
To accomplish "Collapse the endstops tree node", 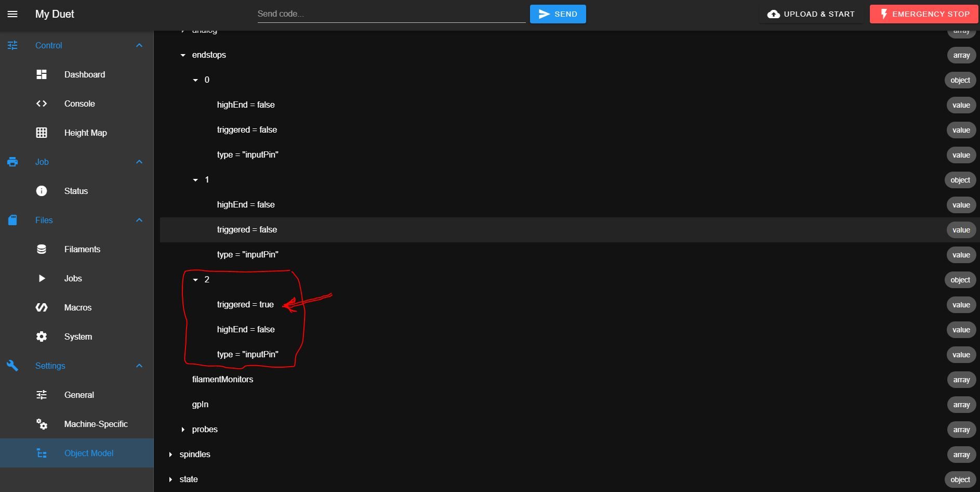I will [183, 55].
